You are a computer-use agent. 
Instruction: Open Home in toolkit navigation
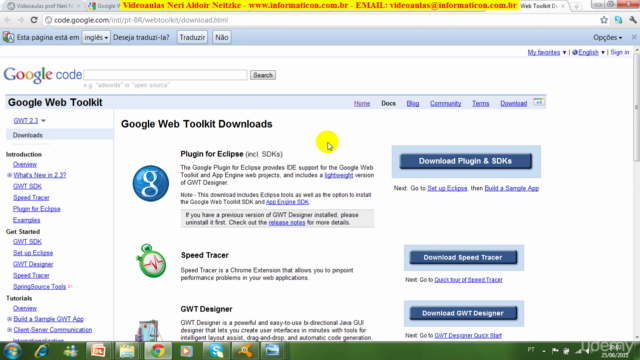click(x=362, y=104)
